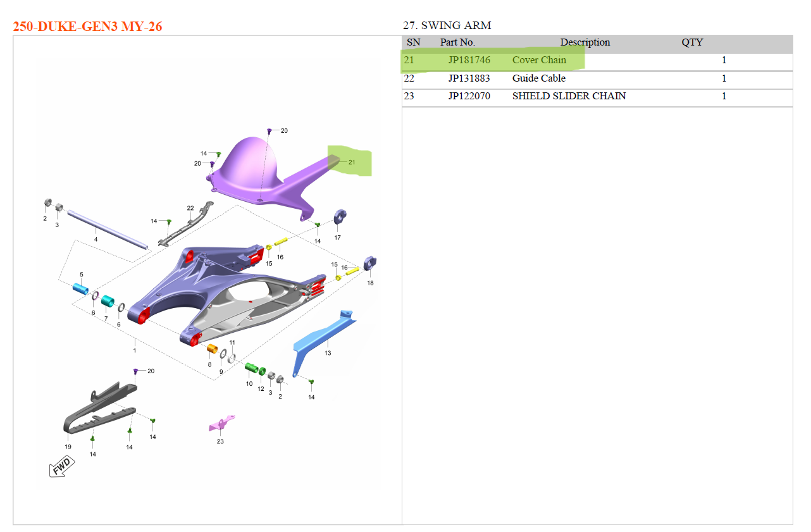
Task: Click callout label 5 in diagram
Action: [81, 274]
